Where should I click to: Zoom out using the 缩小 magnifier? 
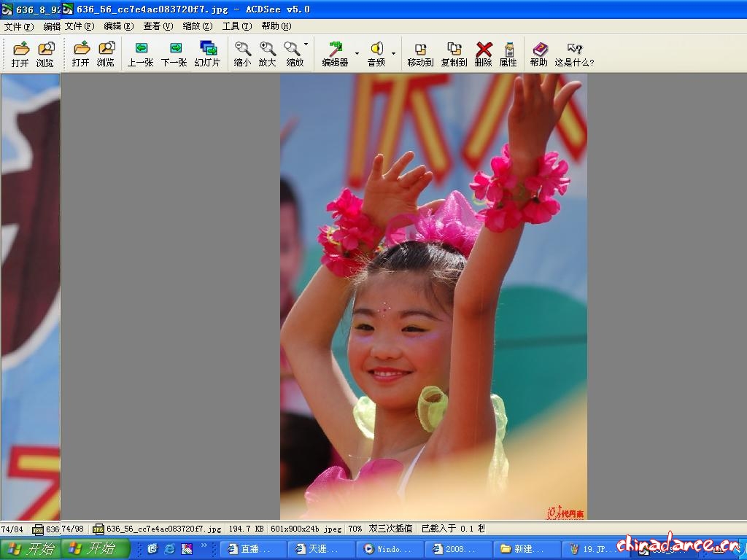pyautogui.click(x=242, y=54)
